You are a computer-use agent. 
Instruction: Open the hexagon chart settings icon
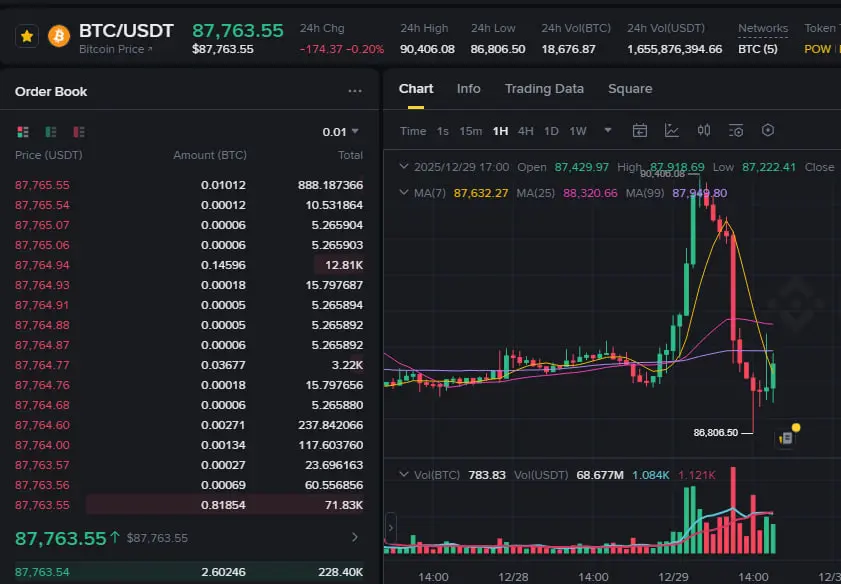[768, 130]
